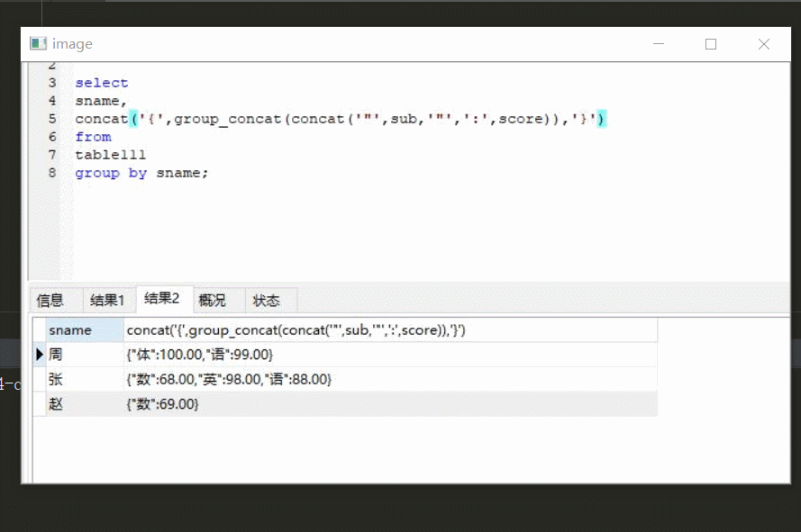The image size is (801, 532).
Task: Click the result cell {"数":69.00}
Action: (390, 404)
